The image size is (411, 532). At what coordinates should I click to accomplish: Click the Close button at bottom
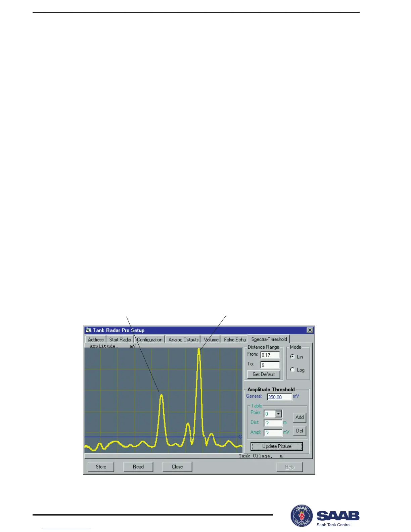click(177, 467)
